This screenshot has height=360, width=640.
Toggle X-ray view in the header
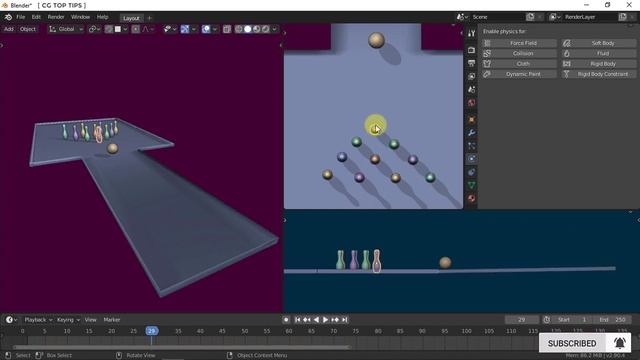tap(227, 29)
